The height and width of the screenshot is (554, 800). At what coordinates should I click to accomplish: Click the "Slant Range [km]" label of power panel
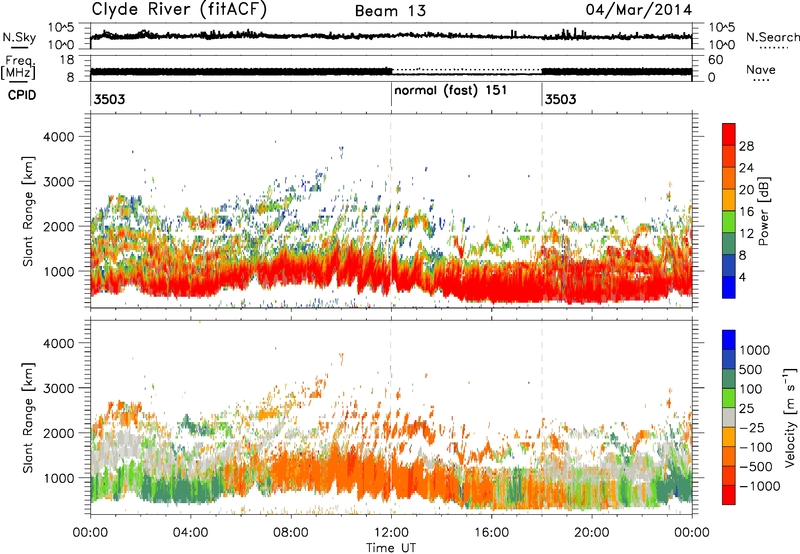28,211
